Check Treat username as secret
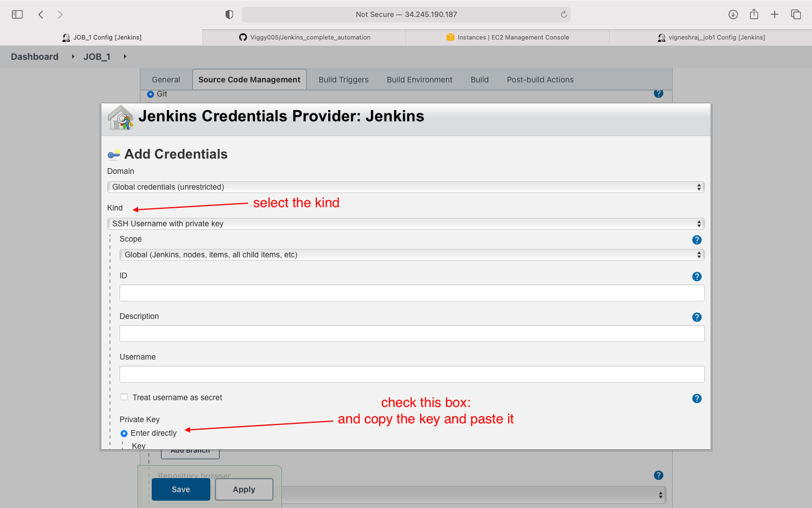This screenshot has width=812, height=508. [124, 397]
